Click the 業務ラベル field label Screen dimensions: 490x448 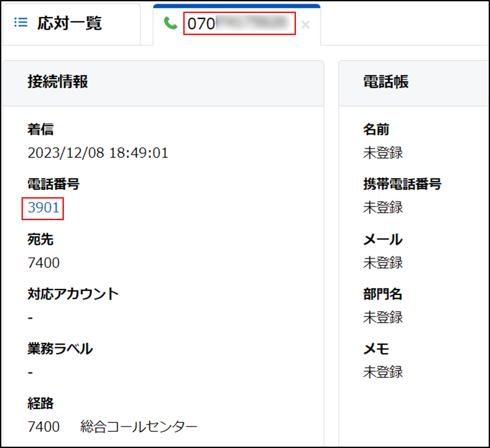coord(60,349)
